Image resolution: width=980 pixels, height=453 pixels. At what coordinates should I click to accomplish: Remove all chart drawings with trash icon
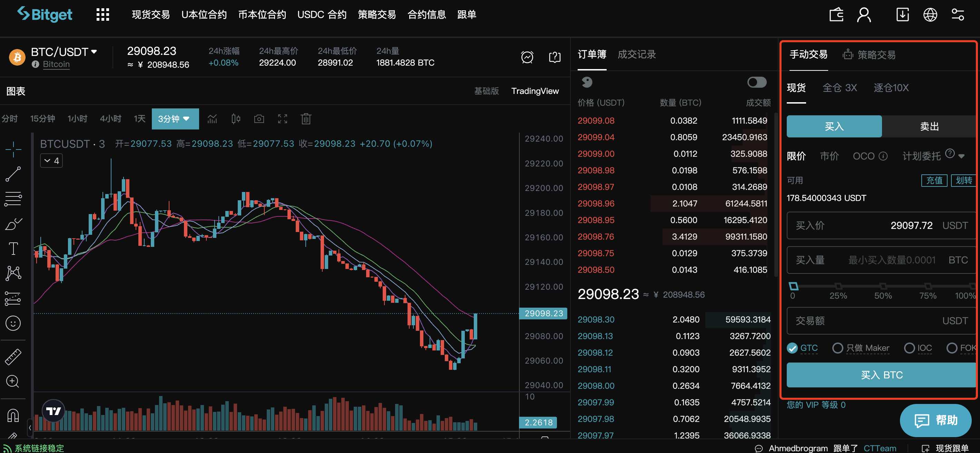coord(306,119)
